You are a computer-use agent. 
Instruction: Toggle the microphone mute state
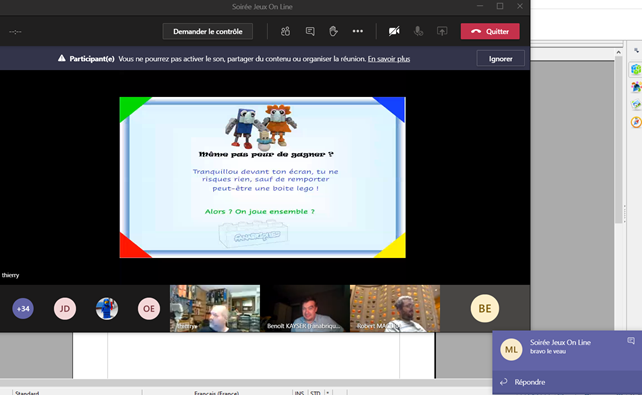[x=418, y=32]
